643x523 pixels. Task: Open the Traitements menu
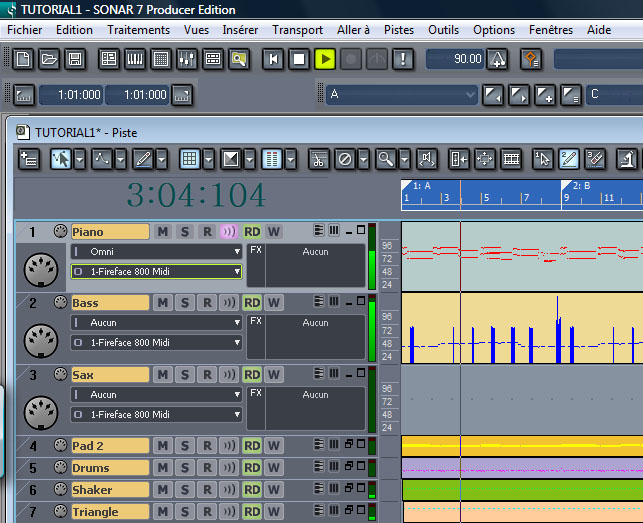(139, 30)
